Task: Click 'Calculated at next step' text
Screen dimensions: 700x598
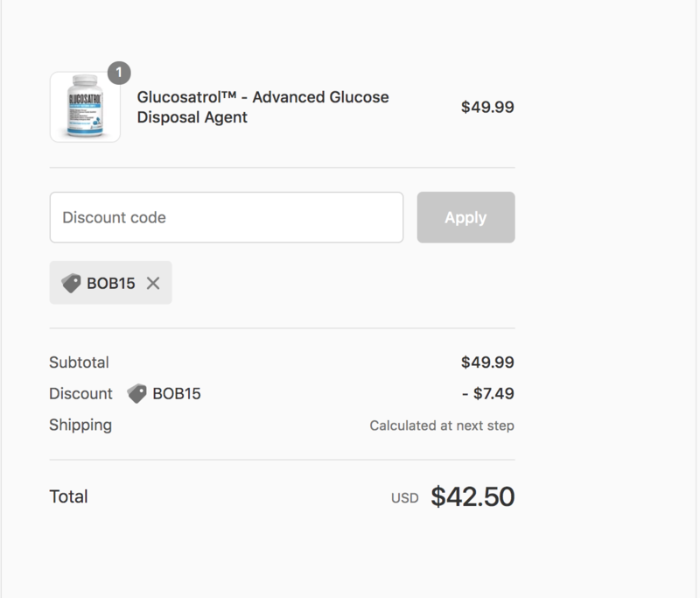Action: click(x=442, y=426)
